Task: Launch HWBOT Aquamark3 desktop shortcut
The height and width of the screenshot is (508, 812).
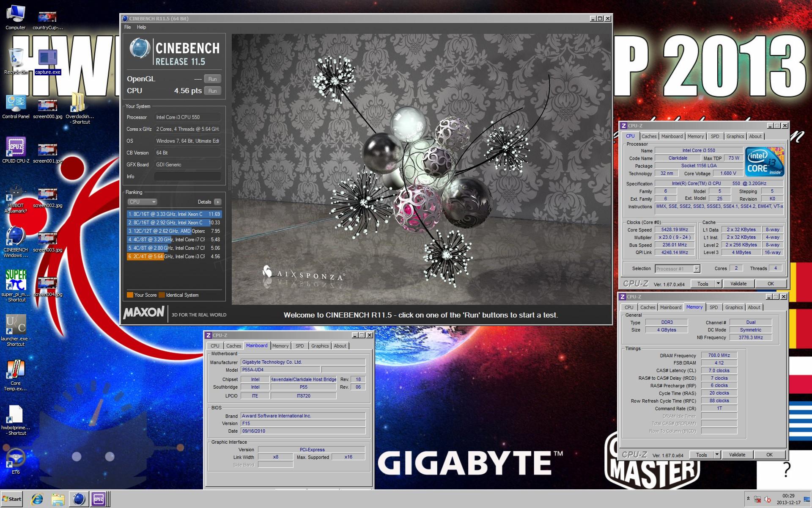Action: pyautogui.click(x=16, y=199)
